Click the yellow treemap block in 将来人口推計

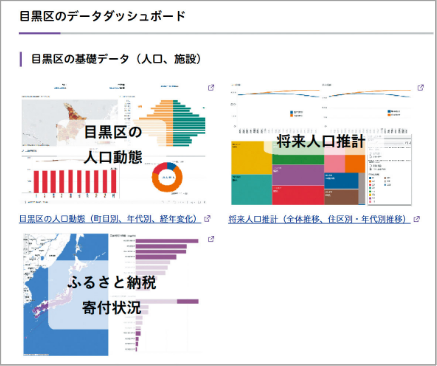point(251,157)
